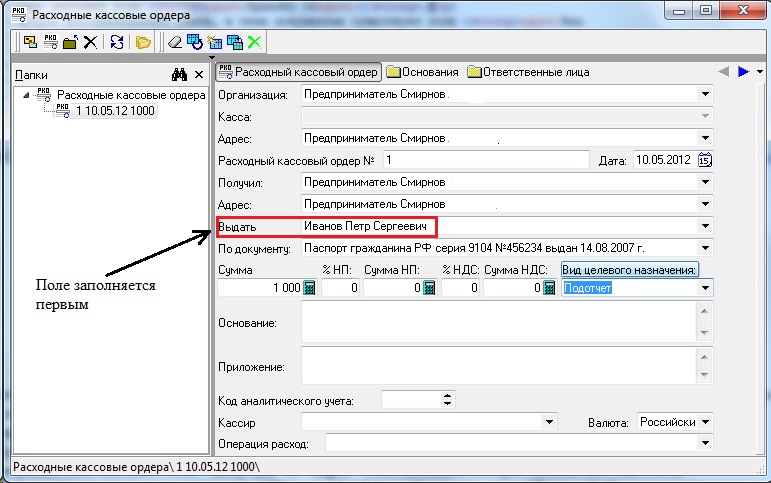Collapse the Расходные кассовые ордера tree node

coord(27,95)
